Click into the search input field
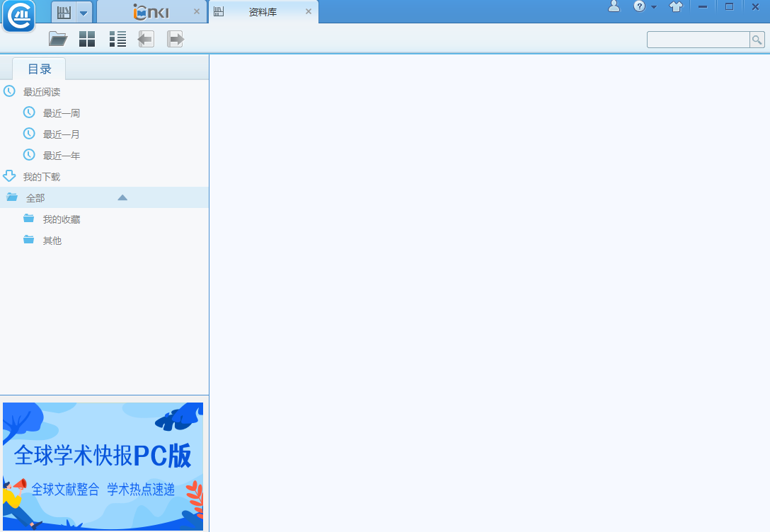Screen dimensions: 770x532 [698, 40]
